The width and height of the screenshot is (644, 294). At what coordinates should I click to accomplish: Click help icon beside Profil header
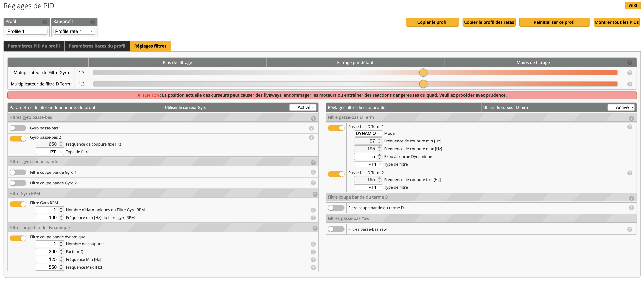point(44,22)
